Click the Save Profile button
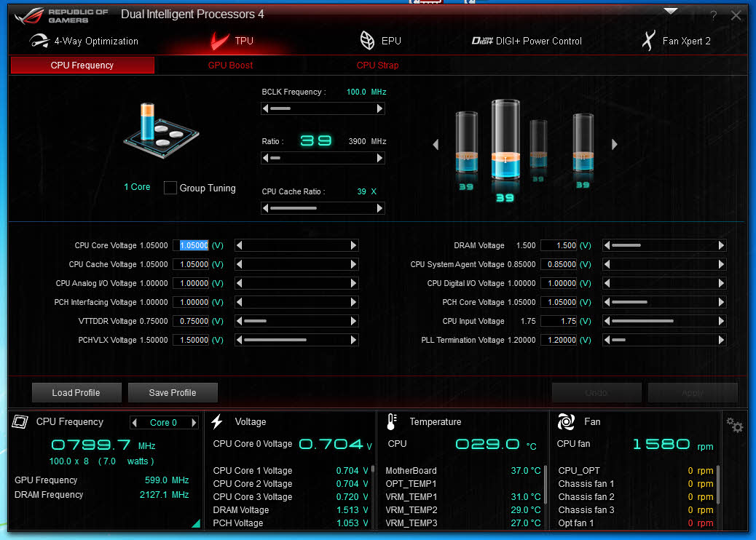756x540 pixels. [x=173, y=392]
